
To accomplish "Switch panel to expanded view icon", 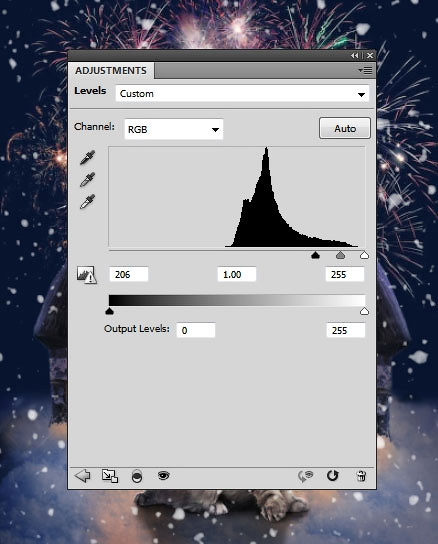I will point(110,476).
